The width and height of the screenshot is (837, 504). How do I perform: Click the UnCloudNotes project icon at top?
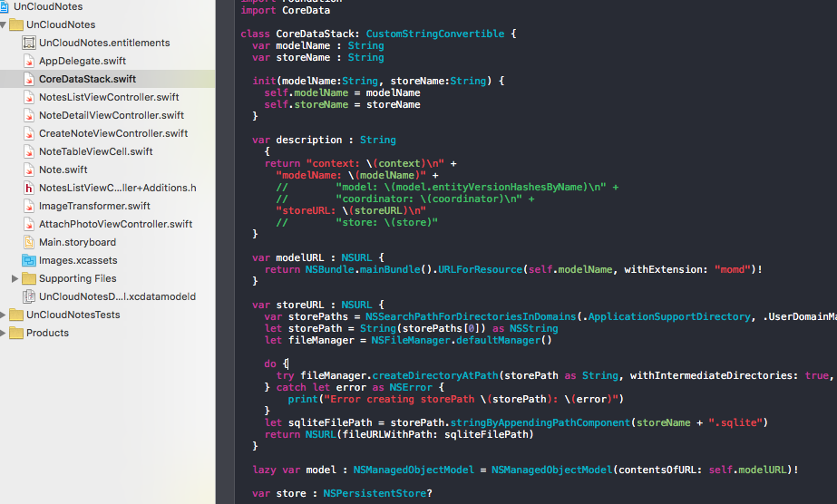point(5,6)
